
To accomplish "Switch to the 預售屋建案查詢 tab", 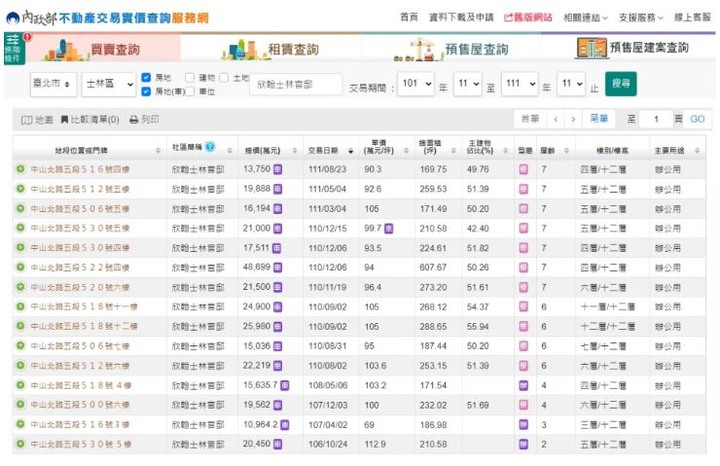I will coord(629,48).
